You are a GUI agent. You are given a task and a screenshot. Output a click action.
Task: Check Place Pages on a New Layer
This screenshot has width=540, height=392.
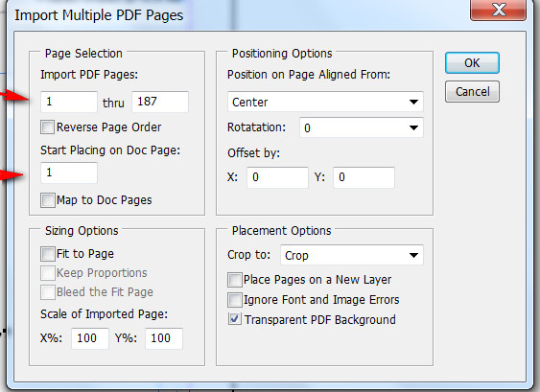tap(235, 280)
